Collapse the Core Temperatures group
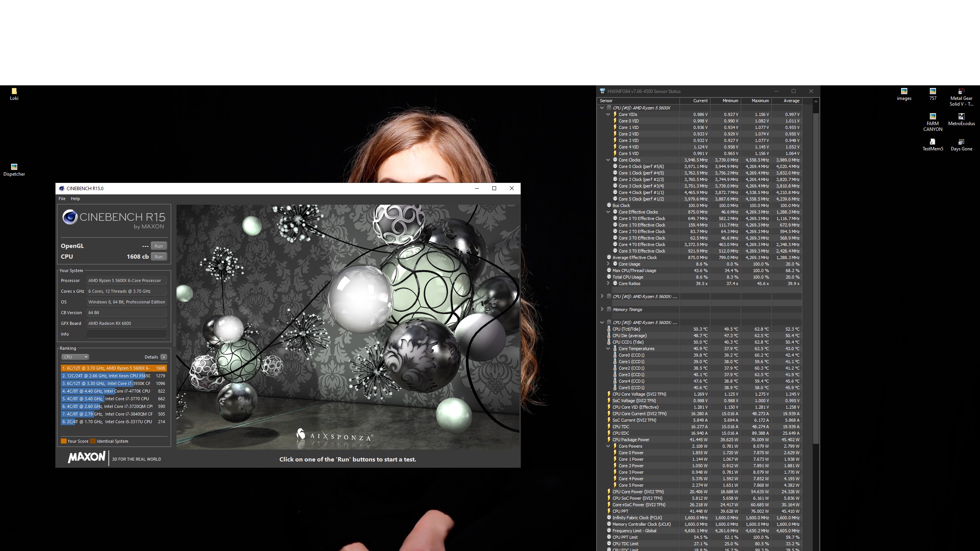 [608, 349]
